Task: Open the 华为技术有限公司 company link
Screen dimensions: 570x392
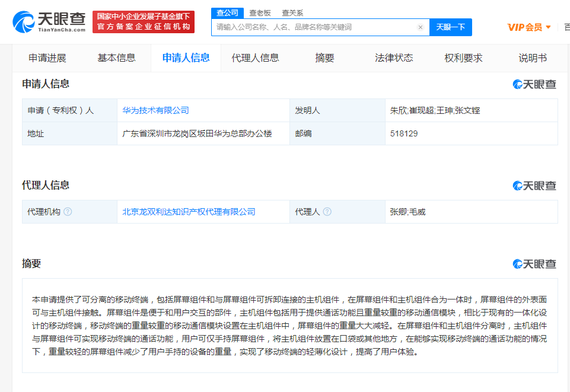Action: [155, 110]
